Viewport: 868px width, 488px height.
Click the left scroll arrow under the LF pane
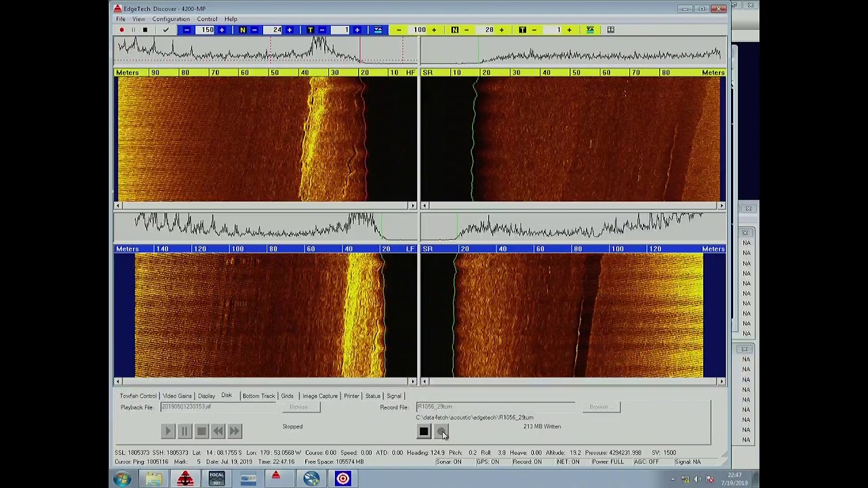click(x=118, y=382)
